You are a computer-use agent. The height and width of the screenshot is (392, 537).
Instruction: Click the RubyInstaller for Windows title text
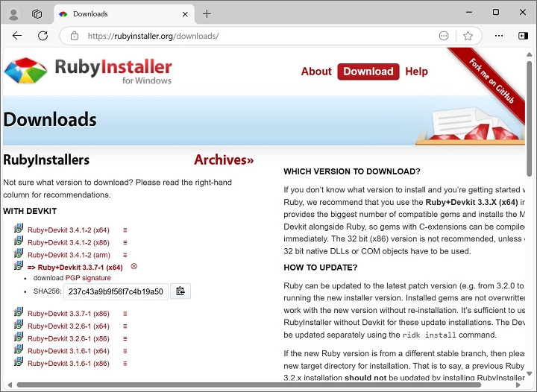click(113, 71)
